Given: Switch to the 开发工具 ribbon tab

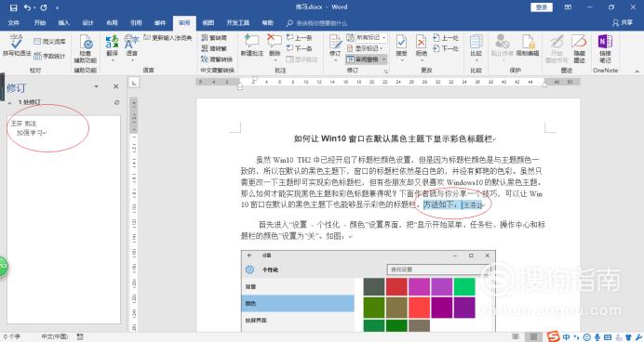Looking at the screenshot, I should [x=238, y=23].
